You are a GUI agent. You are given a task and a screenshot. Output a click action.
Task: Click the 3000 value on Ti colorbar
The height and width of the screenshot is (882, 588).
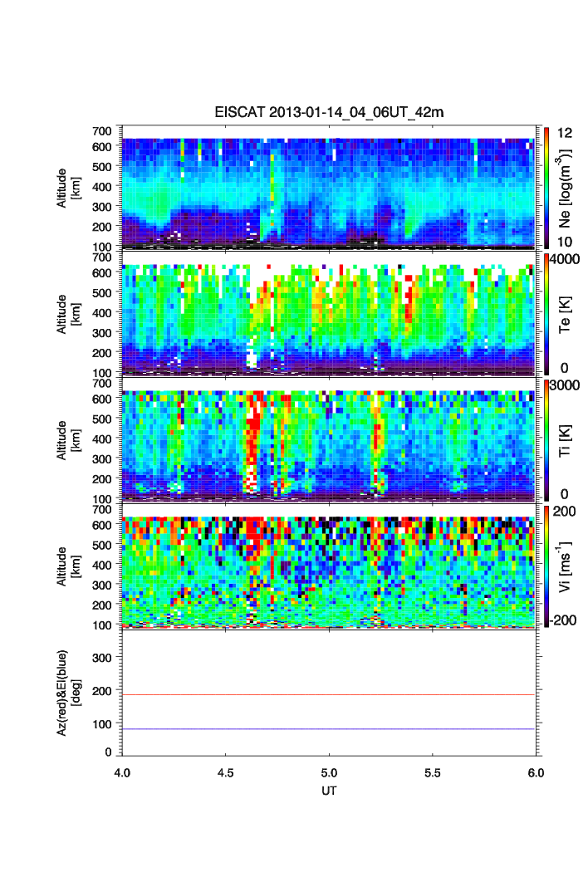click(x=565, y=385)
